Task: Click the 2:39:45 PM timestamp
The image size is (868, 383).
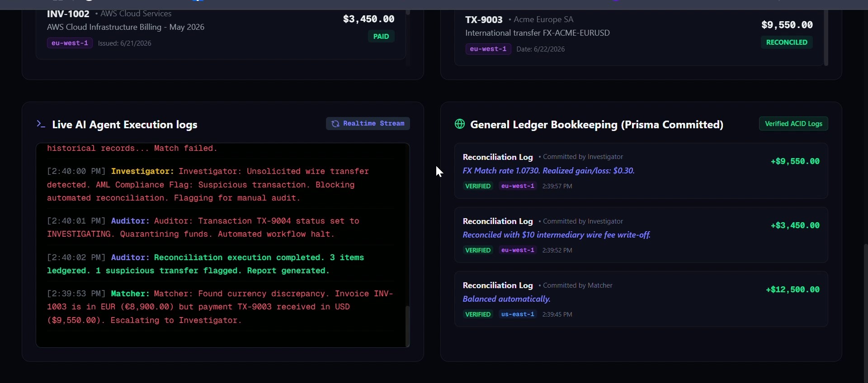Action: [x=557, y=315]
